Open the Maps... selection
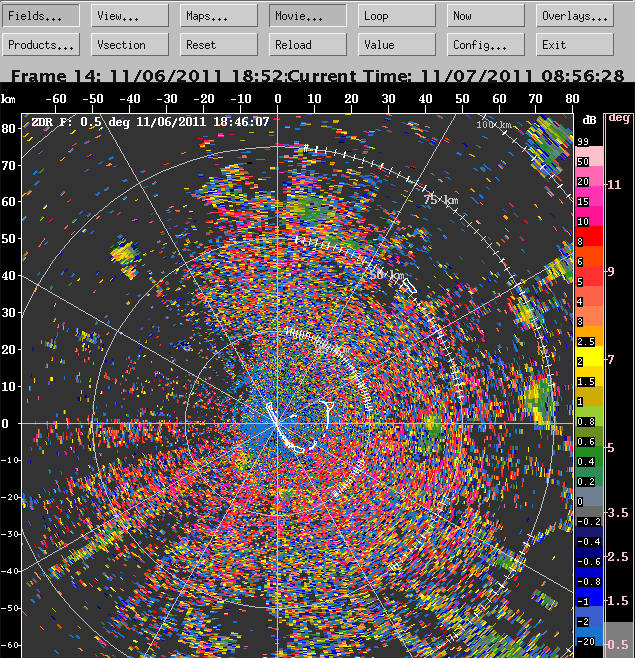This screenshot has height=658, width=635. (x=219, y=16)
